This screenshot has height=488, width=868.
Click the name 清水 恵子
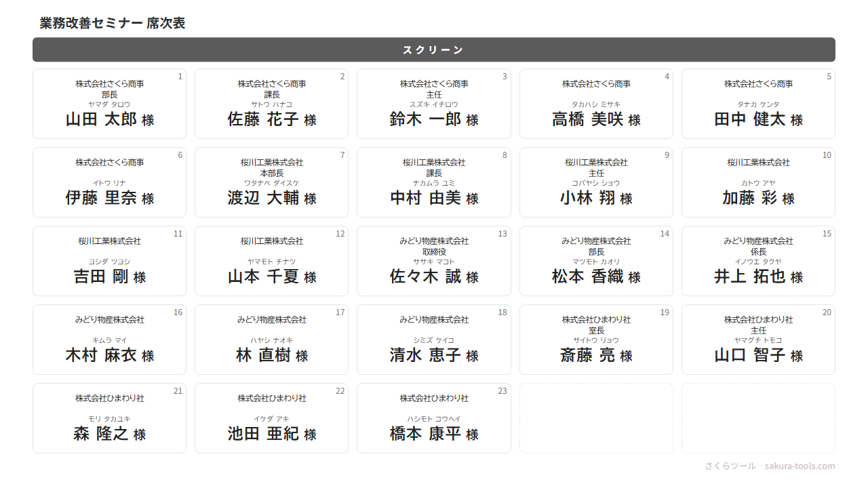coord(425,355)
